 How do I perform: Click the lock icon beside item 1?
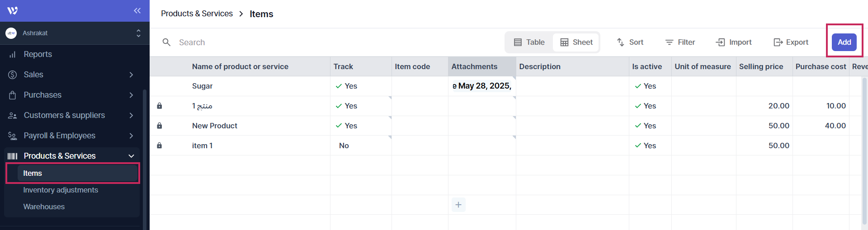tap(159, 146)
